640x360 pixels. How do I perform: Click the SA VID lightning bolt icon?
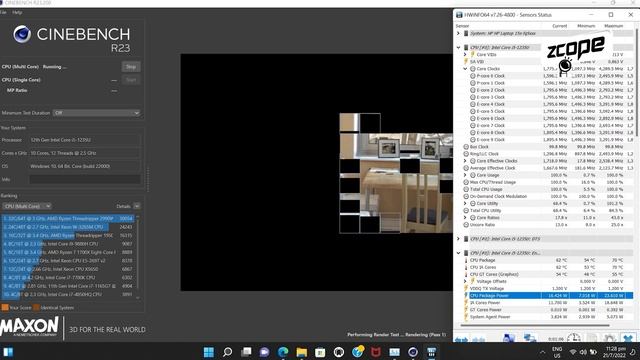[466, 62]
